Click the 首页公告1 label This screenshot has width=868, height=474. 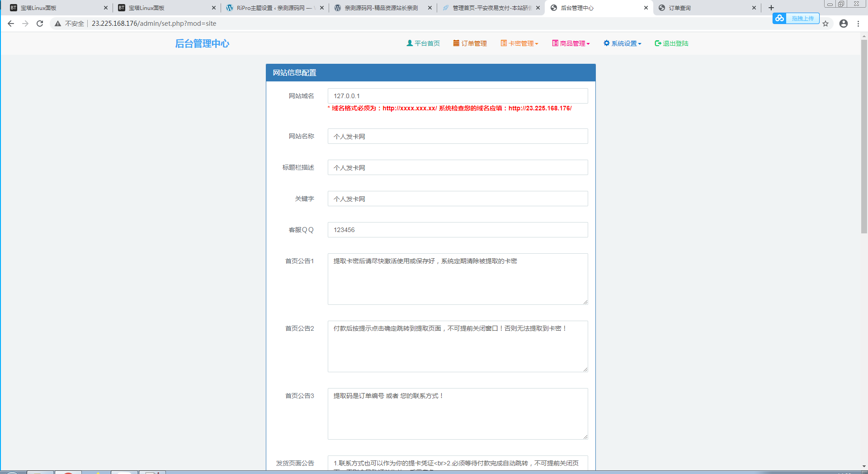point(299,261)
